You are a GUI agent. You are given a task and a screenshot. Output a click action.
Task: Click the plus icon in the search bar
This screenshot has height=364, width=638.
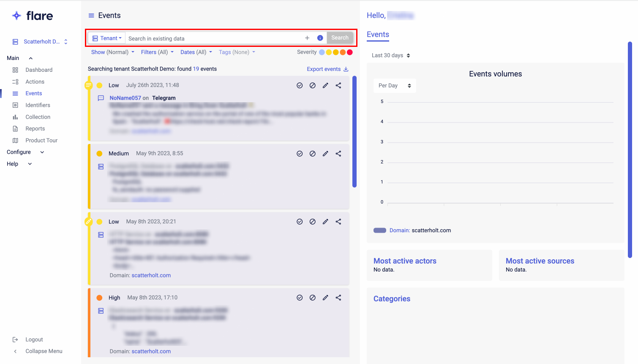(307, 38)
